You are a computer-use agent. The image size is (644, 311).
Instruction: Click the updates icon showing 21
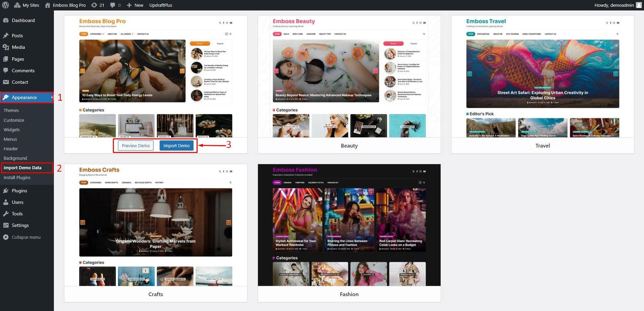pos(98,5)
